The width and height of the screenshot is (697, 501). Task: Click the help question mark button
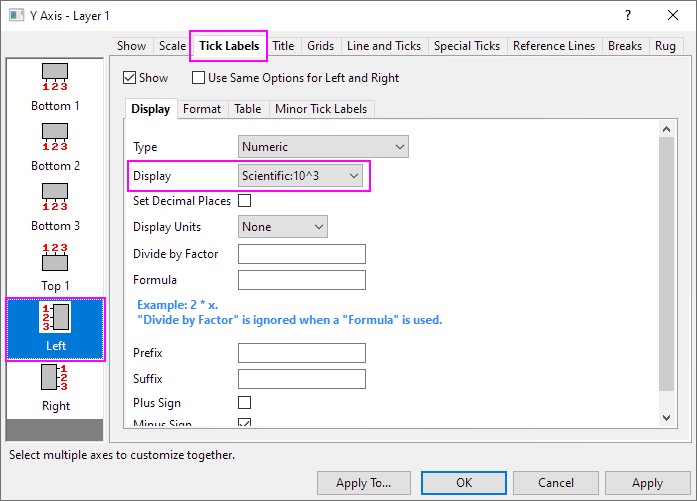[628, 16]
